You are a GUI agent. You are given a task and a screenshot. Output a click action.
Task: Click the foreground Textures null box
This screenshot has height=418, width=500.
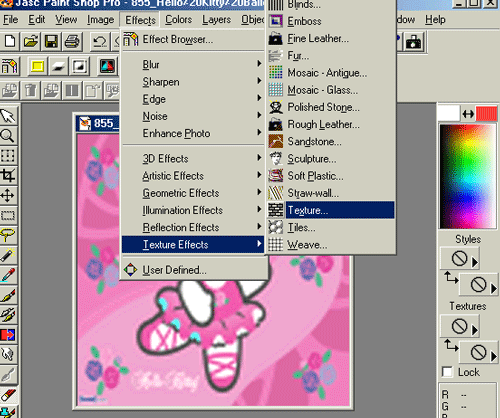click(459, 326)
